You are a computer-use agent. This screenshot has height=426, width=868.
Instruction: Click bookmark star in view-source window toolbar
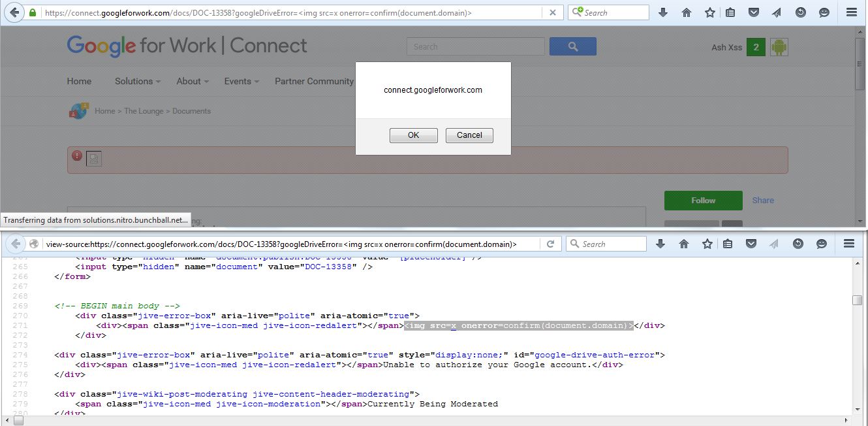707,244
